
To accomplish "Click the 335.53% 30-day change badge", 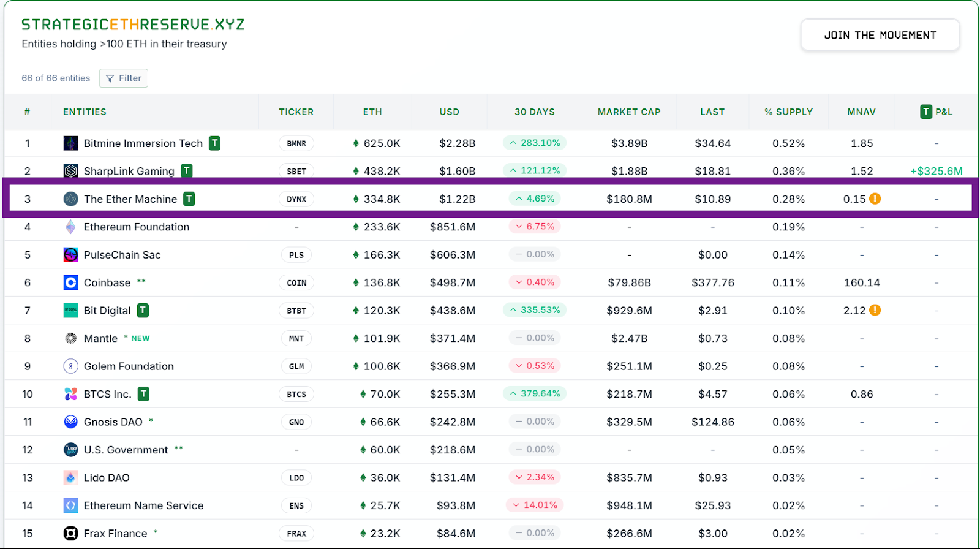I will coord(535,310).
